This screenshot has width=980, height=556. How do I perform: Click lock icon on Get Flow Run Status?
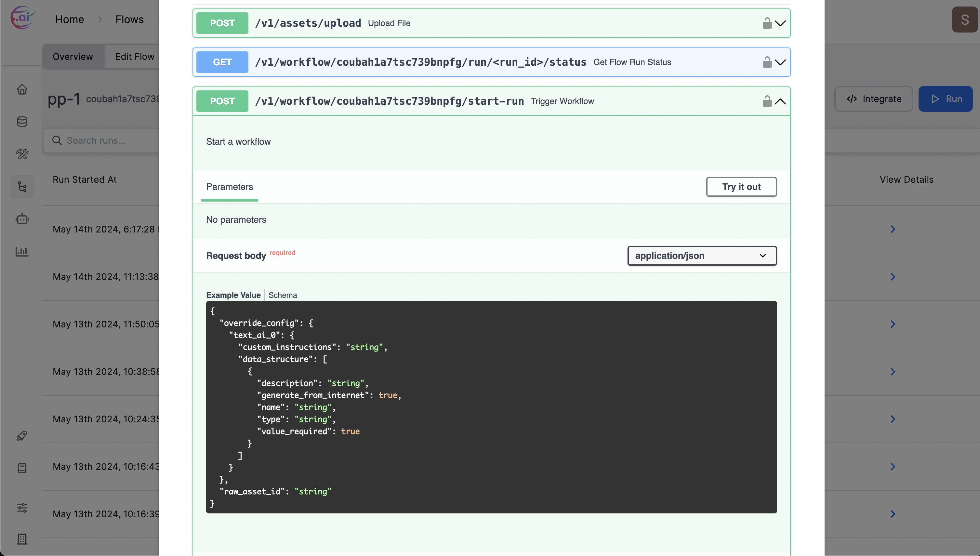(x=767, y=62)
